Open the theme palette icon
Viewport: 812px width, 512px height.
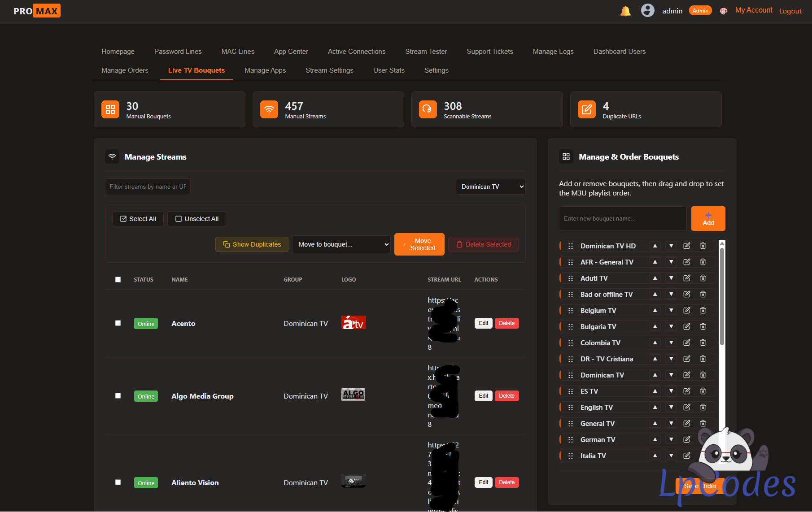[723, 11]
